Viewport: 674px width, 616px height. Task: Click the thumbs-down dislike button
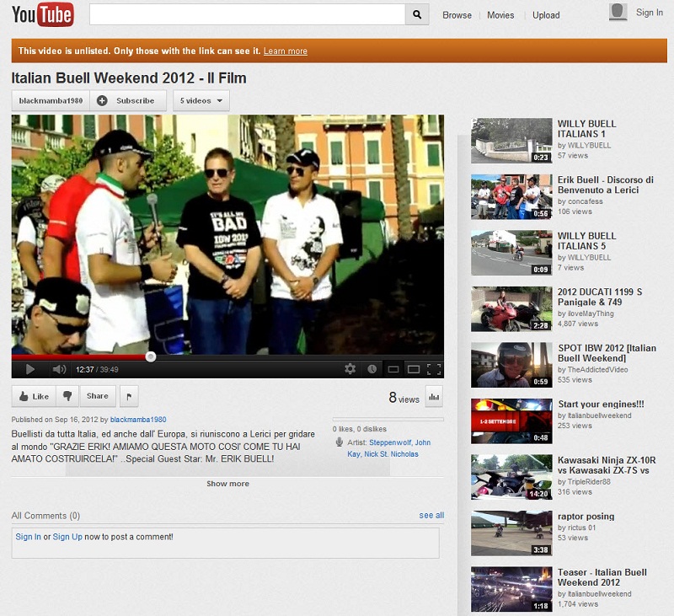[x=68, y=396]
